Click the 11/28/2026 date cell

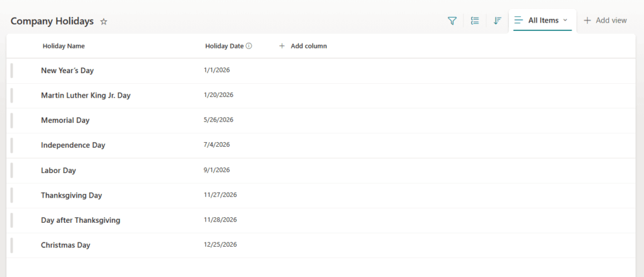point(220,220)
